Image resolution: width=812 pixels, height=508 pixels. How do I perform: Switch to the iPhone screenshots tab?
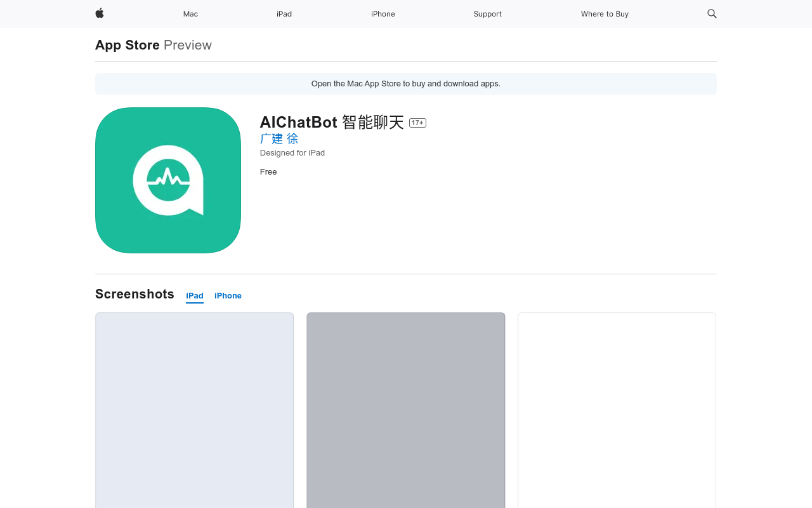click(228, 296)
